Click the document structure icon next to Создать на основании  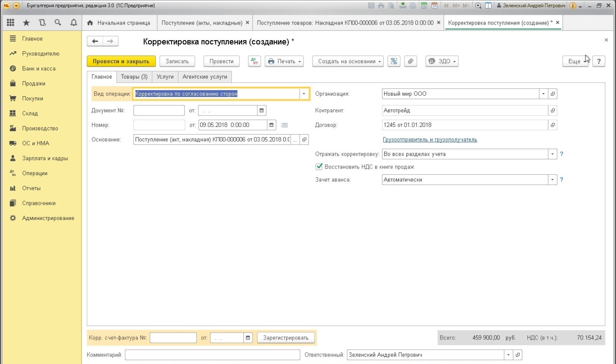(x=394, y=61)
